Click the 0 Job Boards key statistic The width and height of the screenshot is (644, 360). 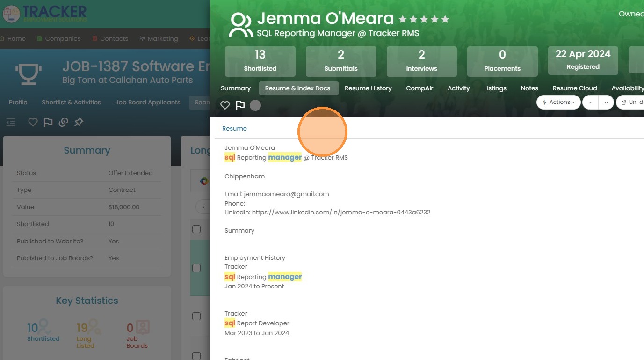click(137, 334)
